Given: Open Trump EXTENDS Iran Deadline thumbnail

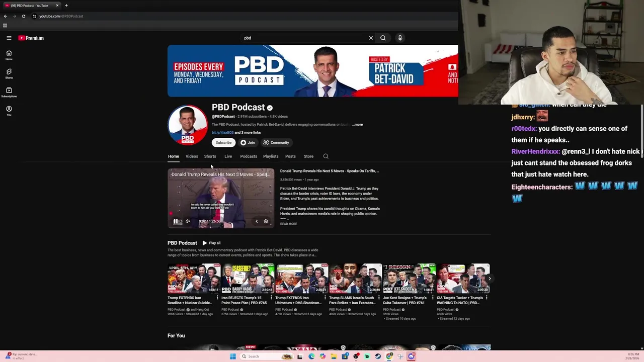Looking at the screenshot, I should (194, 279).
